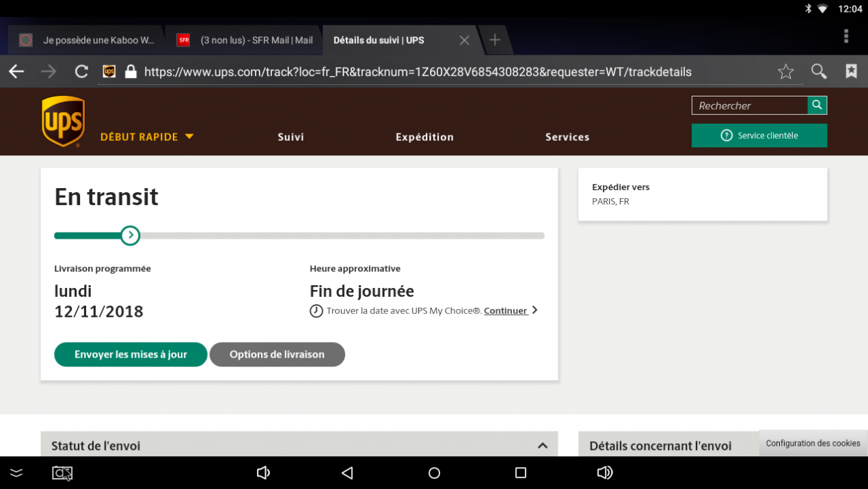Click the green search button beside Rechercher
Viewport: 868px width, 489px height.
point(817,105)
